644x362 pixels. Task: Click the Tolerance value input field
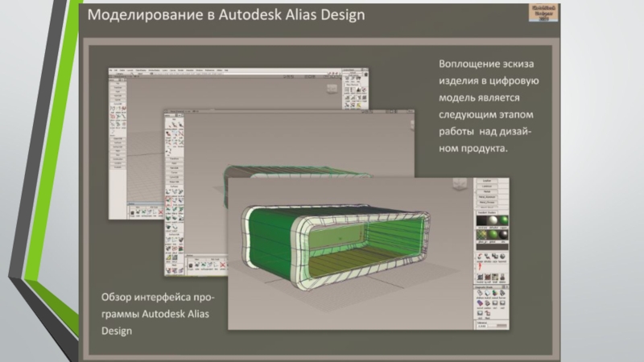click(x=481, y=326)
